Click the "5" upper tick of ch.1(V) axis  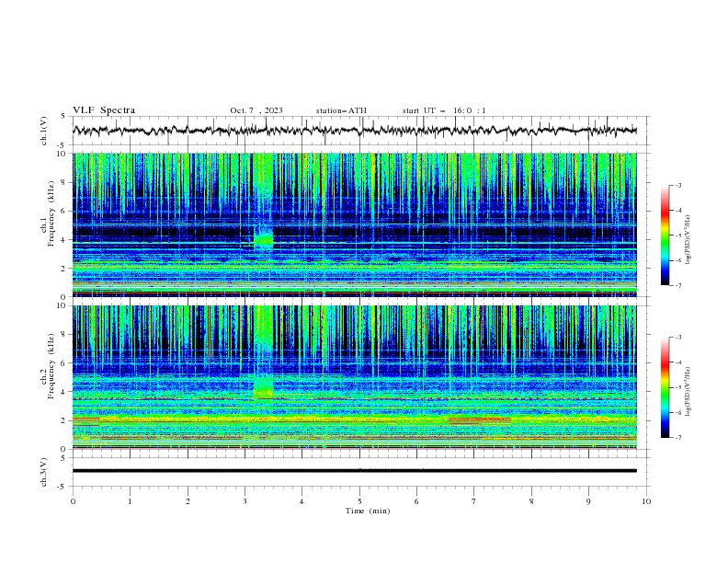coord(64,117)
